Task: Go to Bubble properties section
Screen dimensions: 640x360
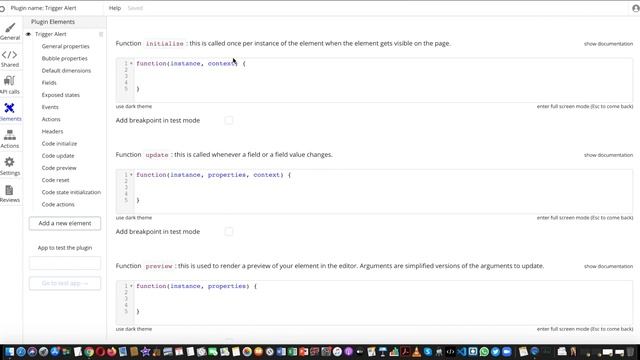Action: 64,58
